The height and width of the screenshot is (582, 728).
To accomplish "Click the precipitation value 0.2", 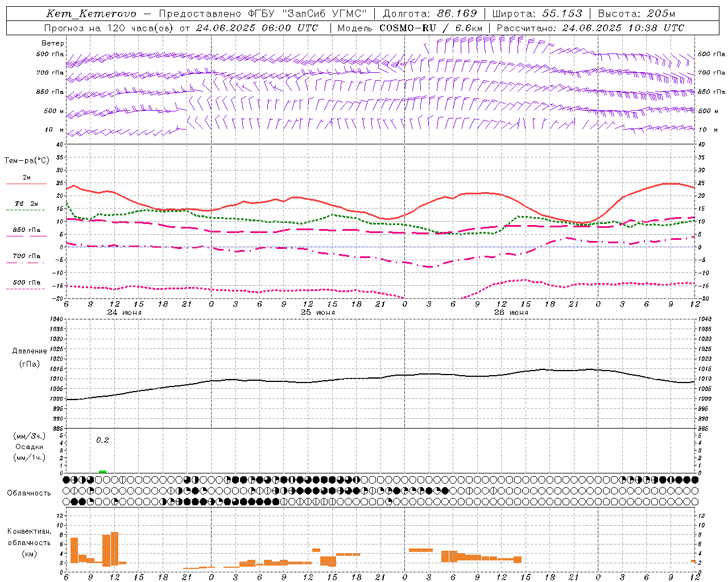I will [x=102, y=440].
